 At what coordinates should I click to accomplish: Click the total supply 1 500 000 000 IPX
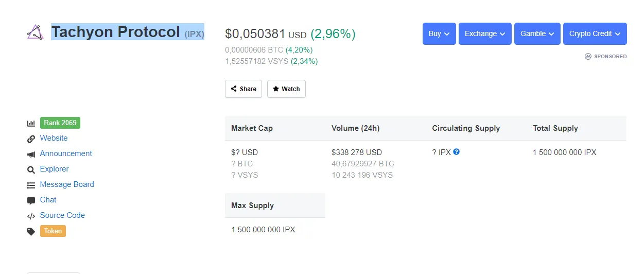tap(565, 152)
